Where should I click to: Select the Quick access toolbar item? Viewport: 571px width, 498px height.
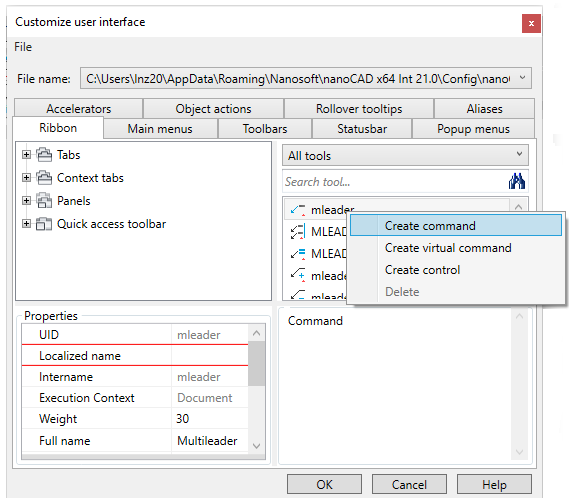111,224
